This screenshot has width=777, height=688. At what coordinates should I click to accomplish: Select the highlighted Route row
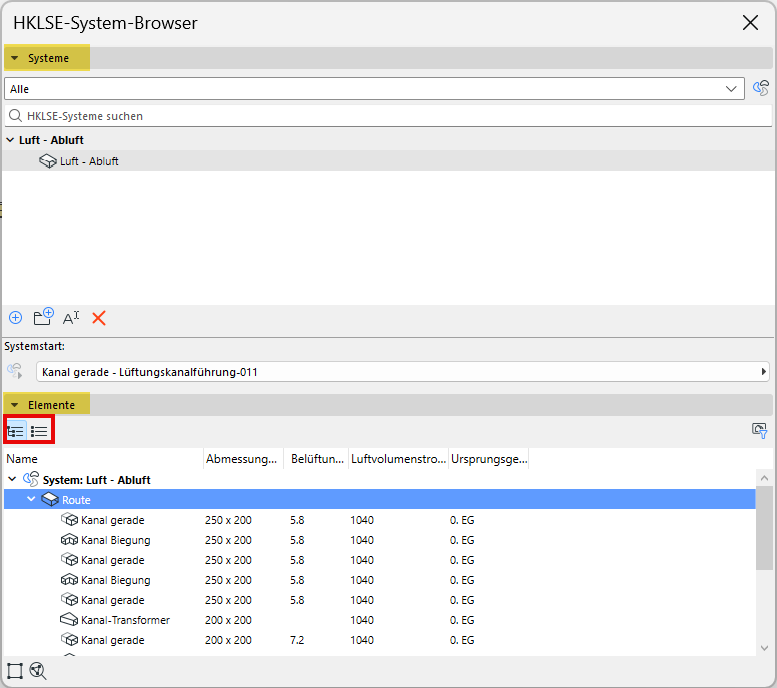(x=380, y=500)
